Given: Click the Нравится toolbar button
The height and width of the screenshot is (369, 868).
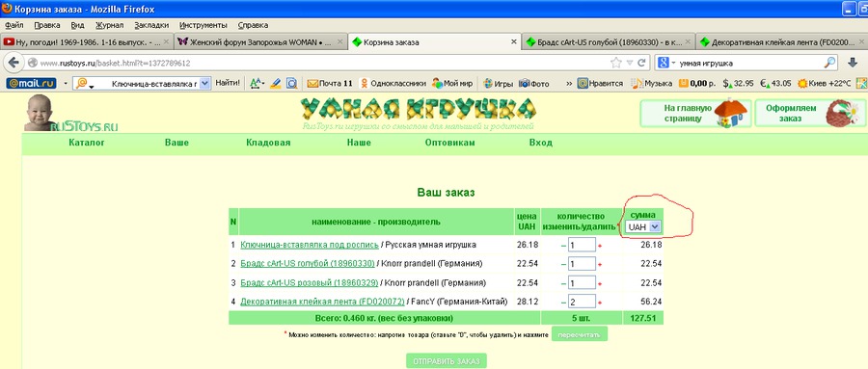Looking at the screenshot, I should (601, 84).
